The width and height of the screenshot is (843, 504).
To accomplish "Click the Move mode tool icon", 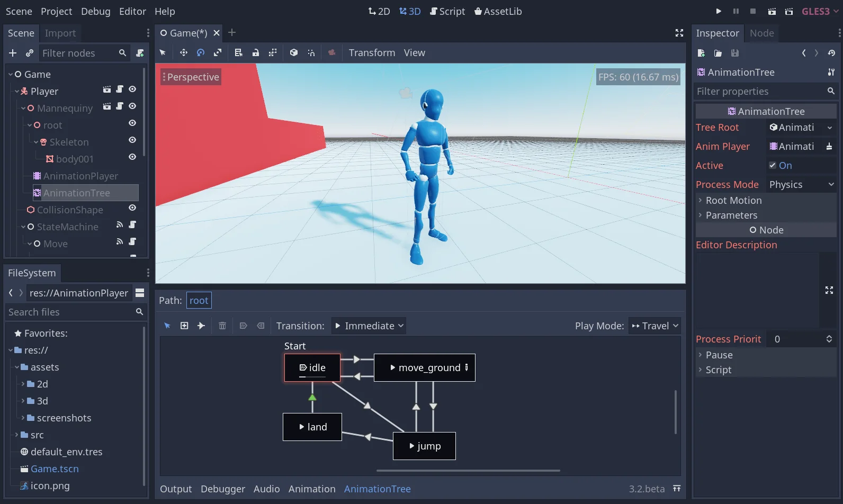I will pyautogui.click(x=184, y=52).
